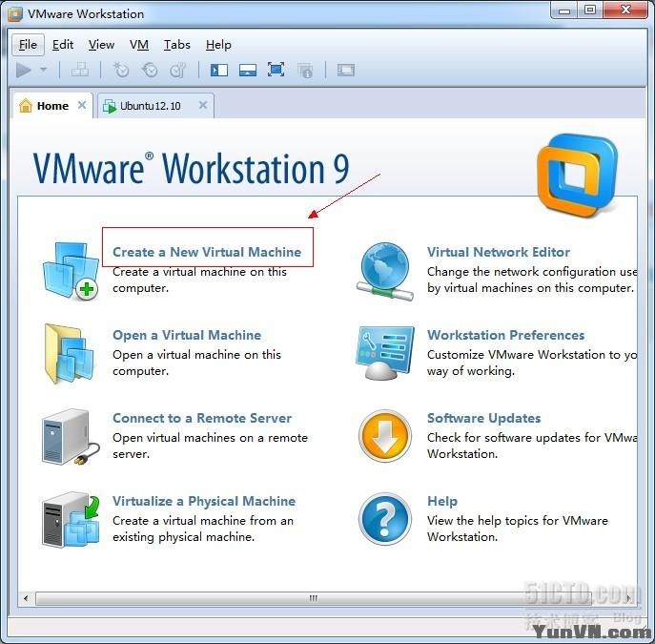
Task: Open the Help menu
Action: (x=218, y=45)
